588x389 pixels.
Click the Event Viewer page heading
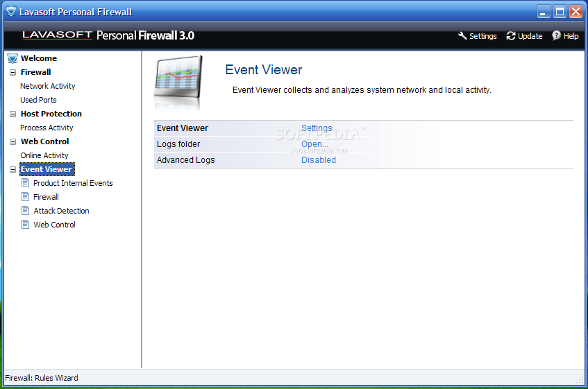264,69
